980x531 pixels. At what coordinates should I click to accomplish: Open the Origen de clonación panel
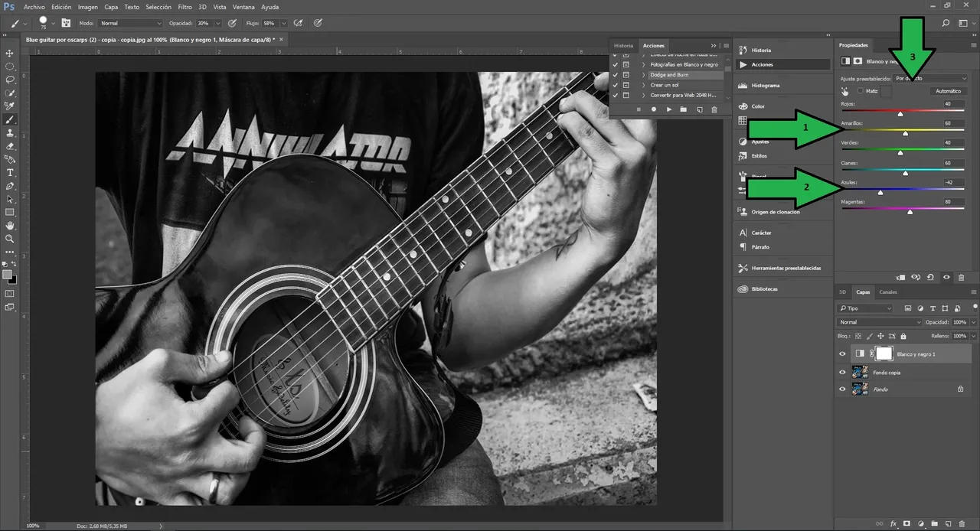point(769,212)
